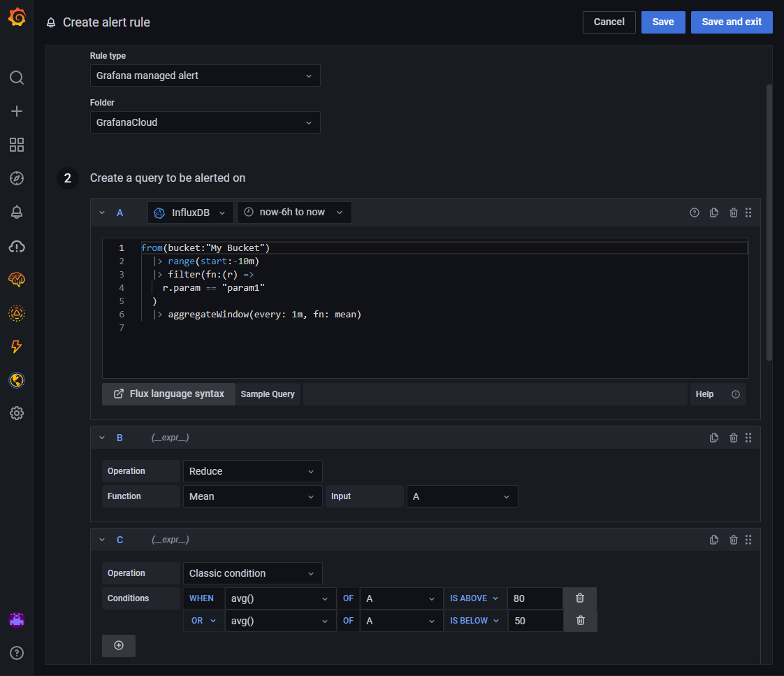Open expression B Input A dropdown

pyautogui.click(x=462, y=496)
